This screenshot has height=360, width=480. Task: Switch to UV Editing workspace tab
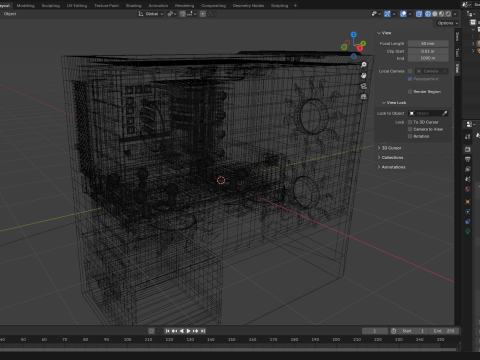[77, 6]
